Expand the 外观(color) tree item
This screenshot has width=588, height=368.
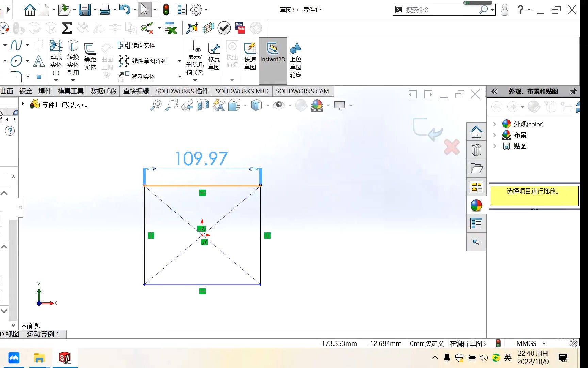coord(495,124)
